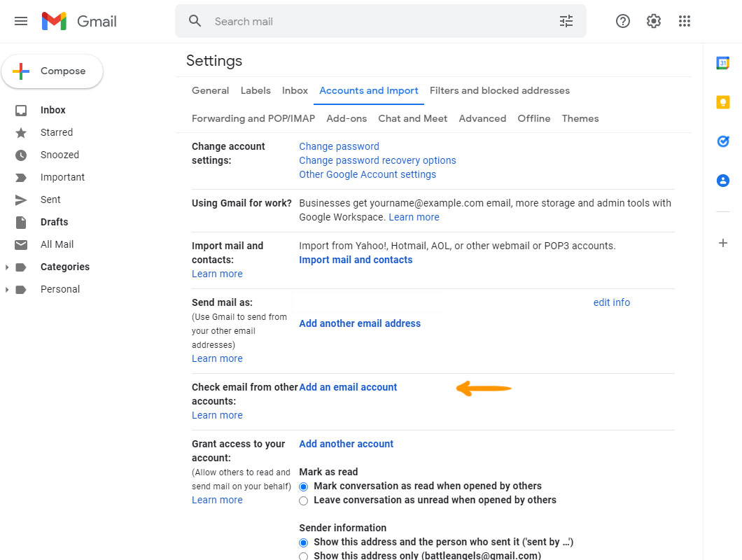Open the Starred folder label

[x=57, y=132]
